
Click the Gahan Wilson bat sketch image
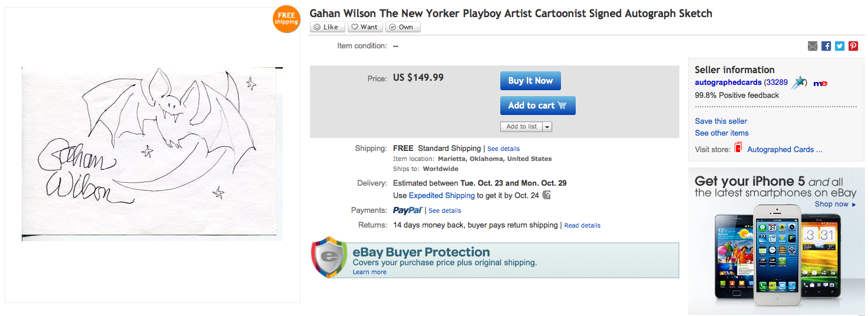[152, 153]
